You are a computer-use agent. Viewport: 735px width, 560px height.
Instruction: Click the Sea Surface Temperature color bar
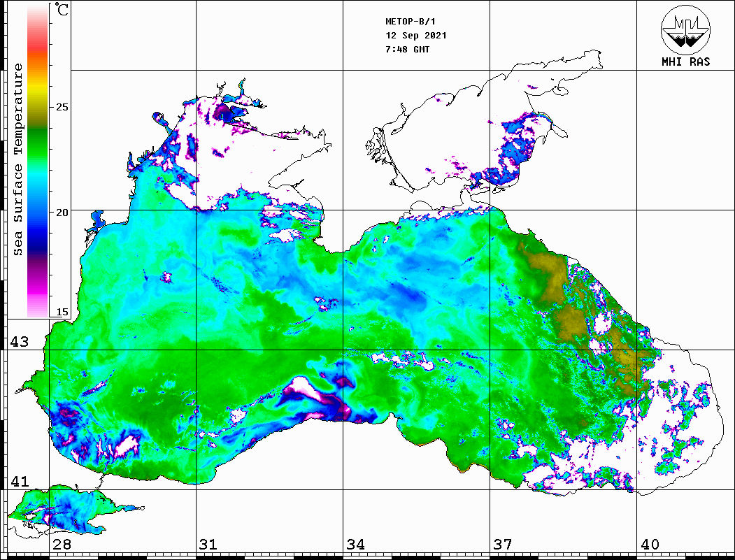pos(38,160)
